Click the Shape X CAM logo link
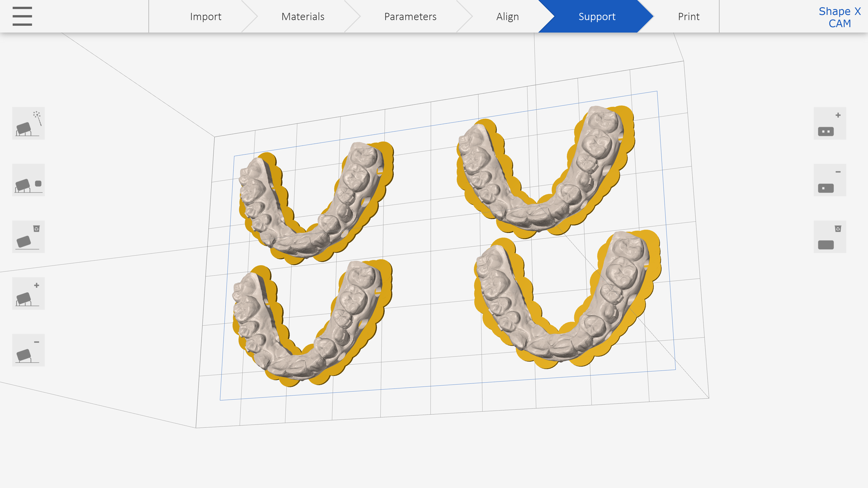The width and height of the screenshot is (868, 488). point(840,17)
